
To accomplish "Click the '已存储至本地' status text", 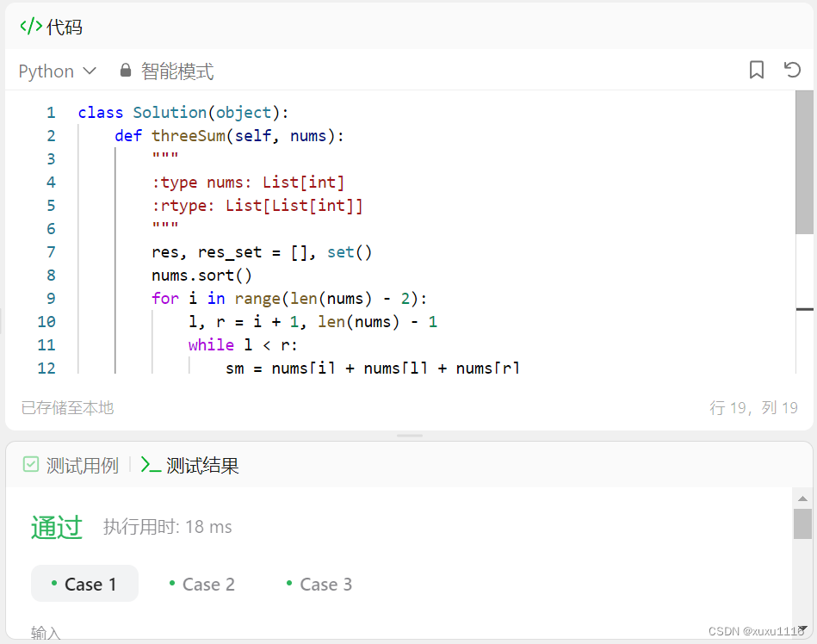I will tap(68, 407).
